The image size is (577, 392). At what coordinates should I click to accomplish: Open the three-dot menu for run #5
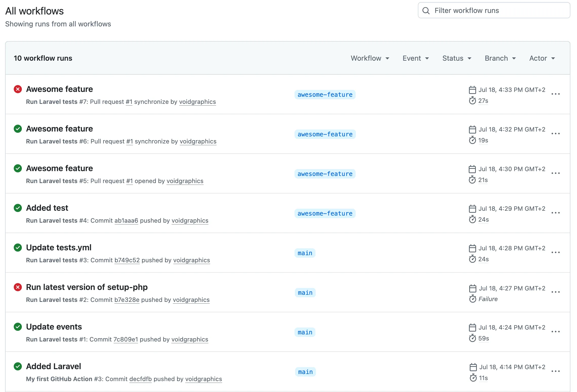pyautogui.click(x=556, y=173)
